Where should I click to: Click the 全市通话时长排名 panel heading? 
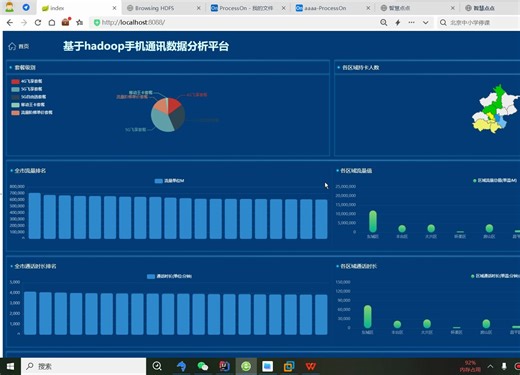point(35,266)
